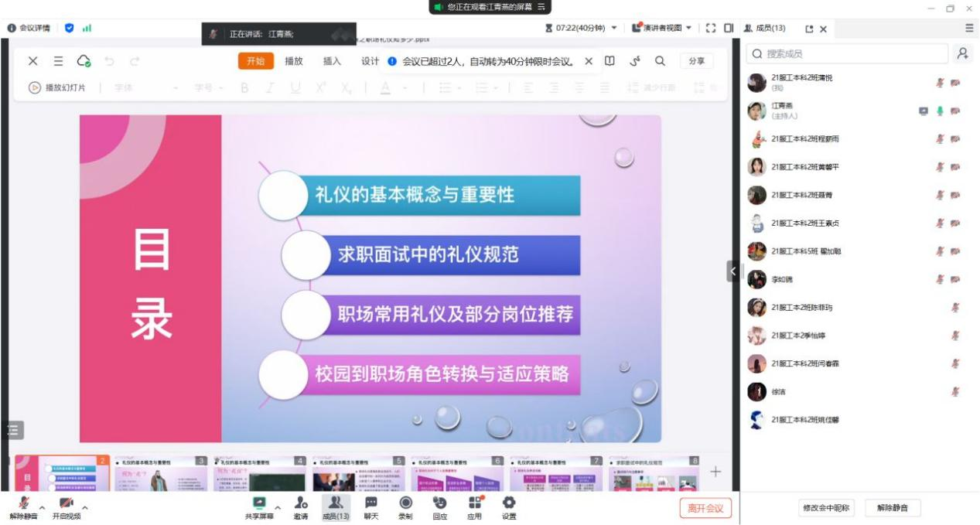Viewport: 980px width, 525px height.
Task: Click the red 离开会议 button
Action: pyautogui.click(x=705, y=508)
